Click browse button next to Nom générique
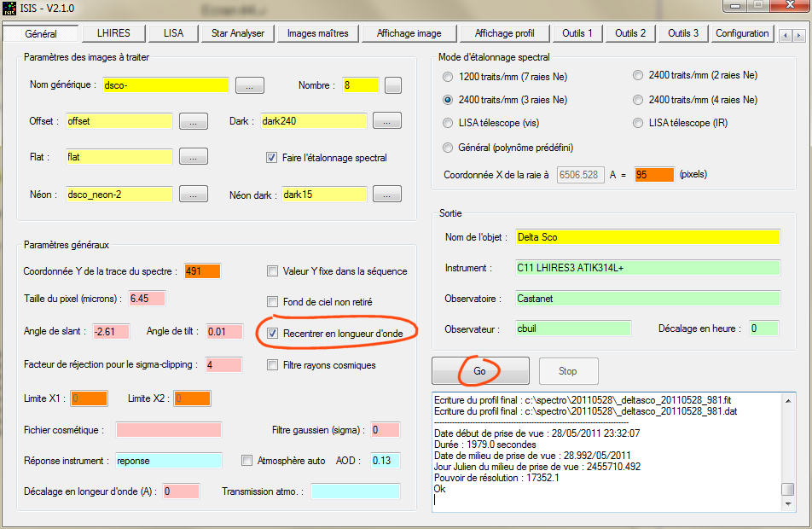Viewport: 812px width, 529px height. click(249, 85)
